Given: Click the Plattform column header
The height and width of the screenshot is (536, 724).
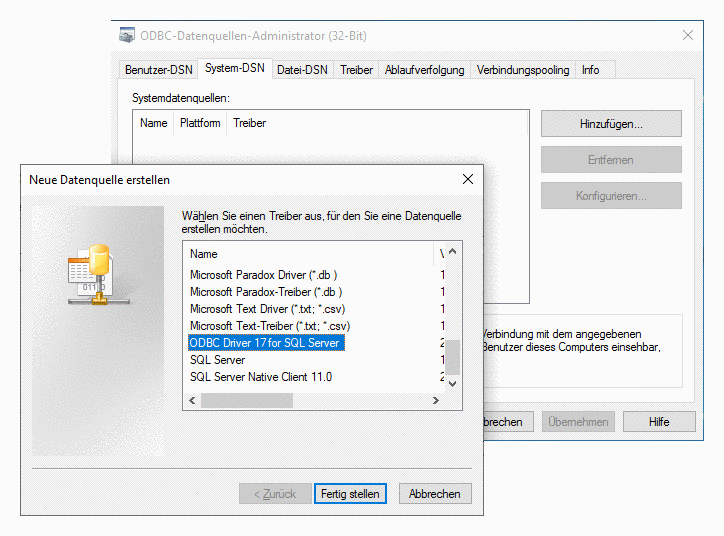Looking at the screenshot, I should pos(200,123).
